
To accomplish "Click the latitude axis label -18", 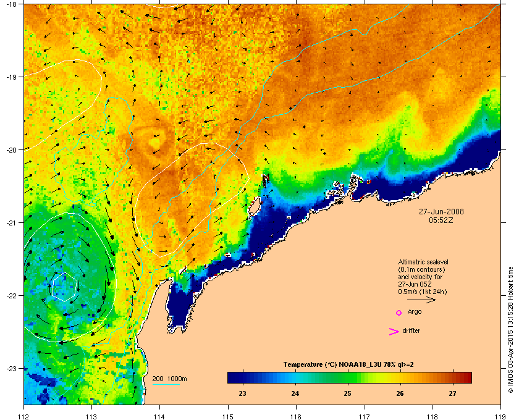I will click(x=12, y=4).
